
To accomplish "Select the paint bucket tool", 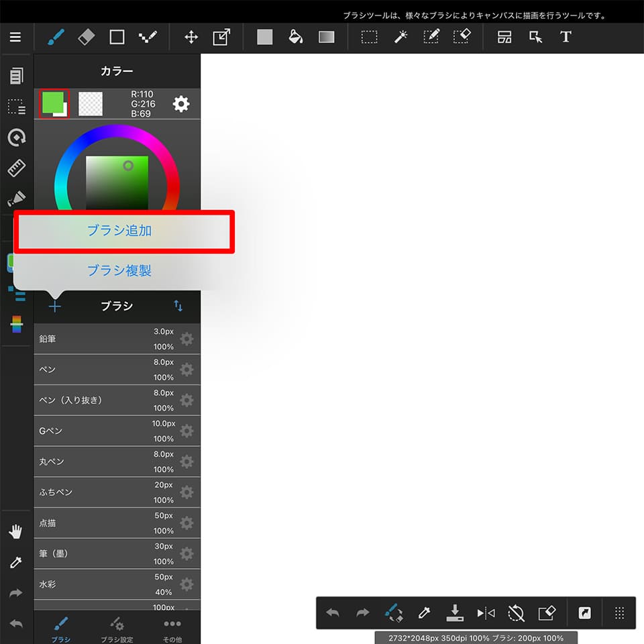I will click(296, 37).
